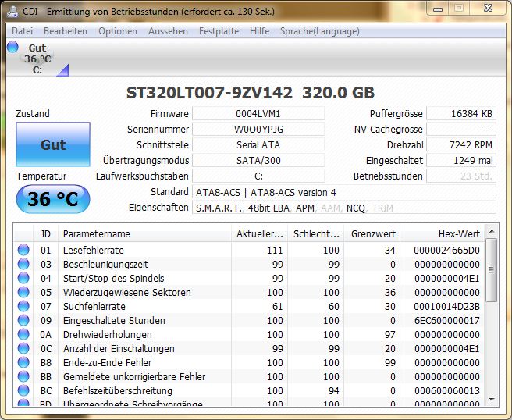512x420 pixels.
Task: Click the Eingeschaltet field 1249 mal
Action: coord(461,160)
